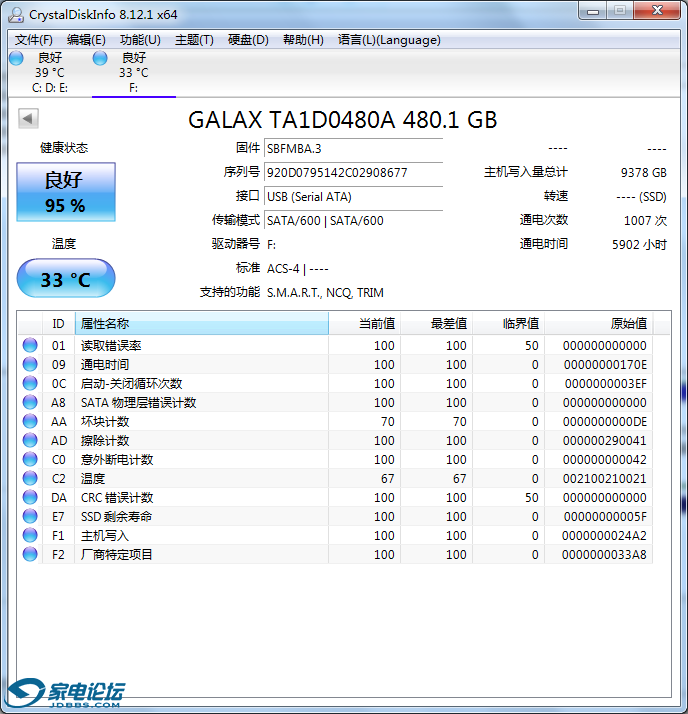Image resolution: width=688 pixels, height=714 pixels.
Task: Click the status orb of attribute E7
Action: click(x=30, y=516)
